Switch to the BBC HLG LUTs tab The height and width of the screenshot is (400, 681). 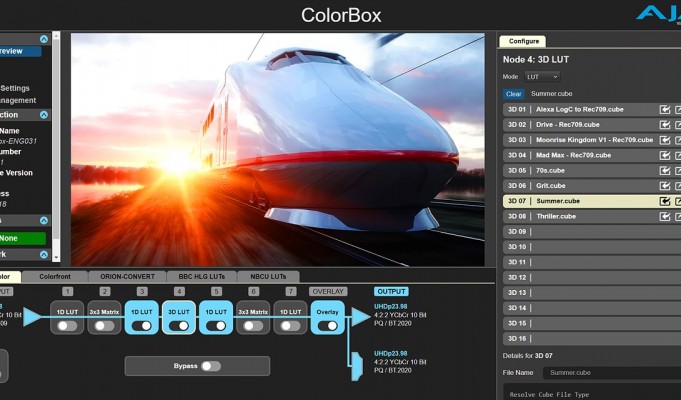tap(202, 277)
